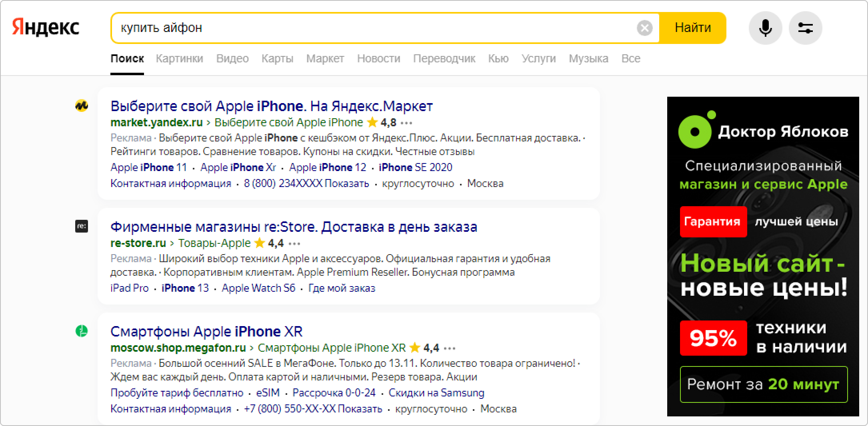Viewport: 868px width, 426px height.
Task: Click the MegaFon green favicon
Action: [x=82, y=331]
